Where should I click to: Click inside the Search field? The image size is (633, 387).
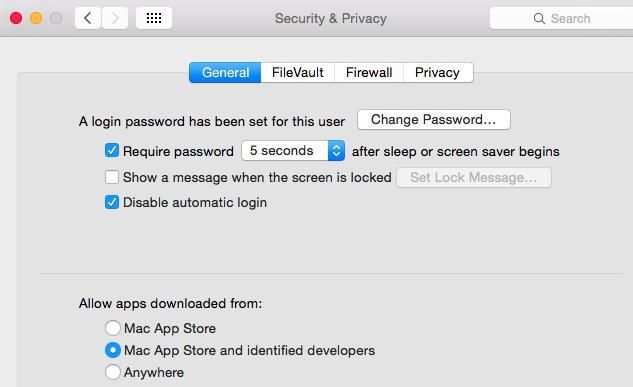[562, 18]
